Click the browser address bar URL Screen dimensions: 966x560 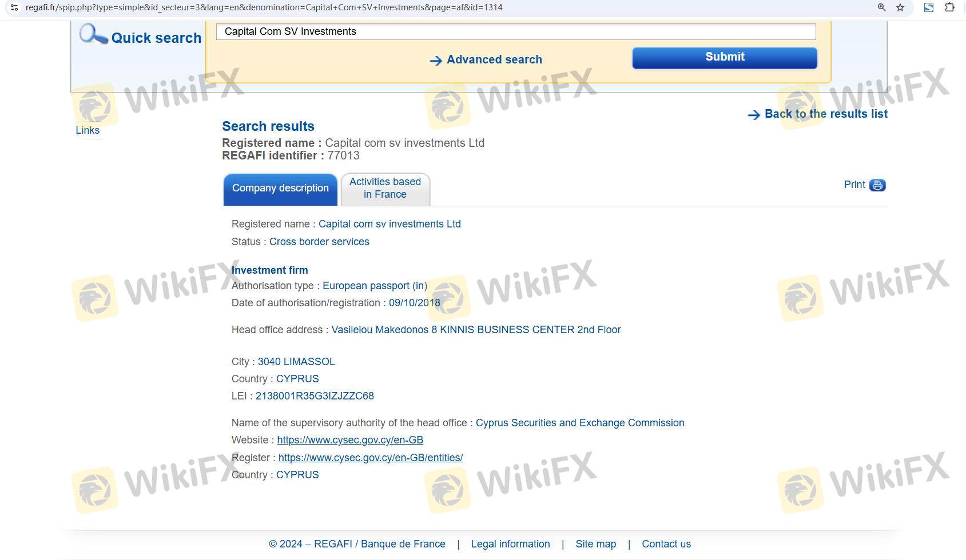[264, 7]
